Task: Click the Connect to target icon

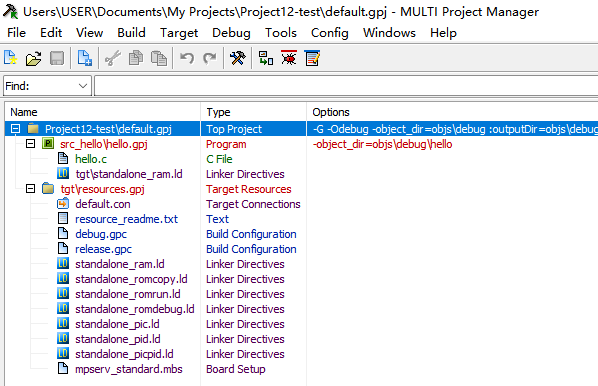Action: [x=266, y=58]
